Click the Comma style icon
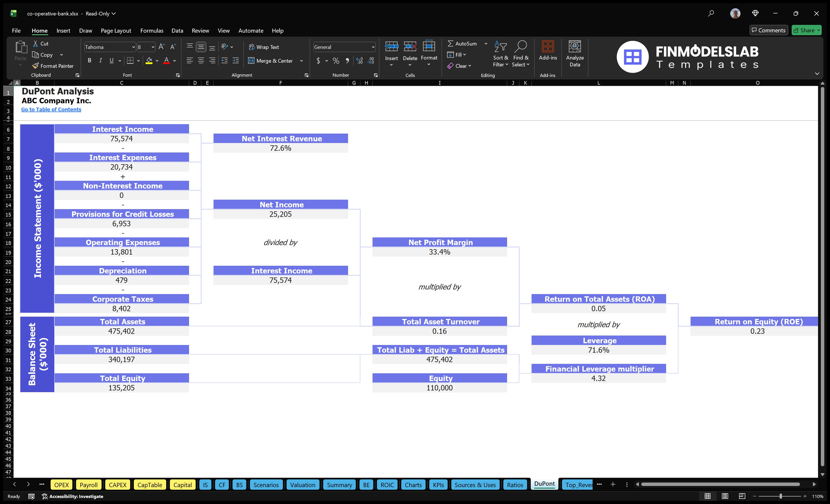Screen dimensions: 830x504 pyautogui.click(x=347, y=61)
